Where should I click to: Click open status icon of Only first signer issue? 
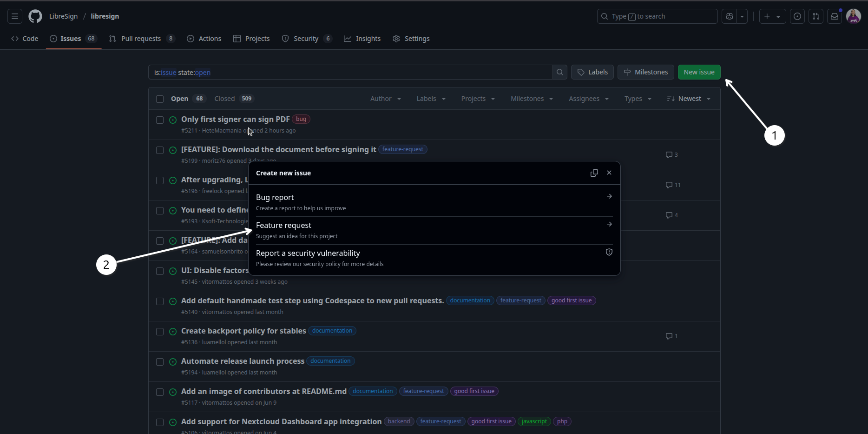173,120
